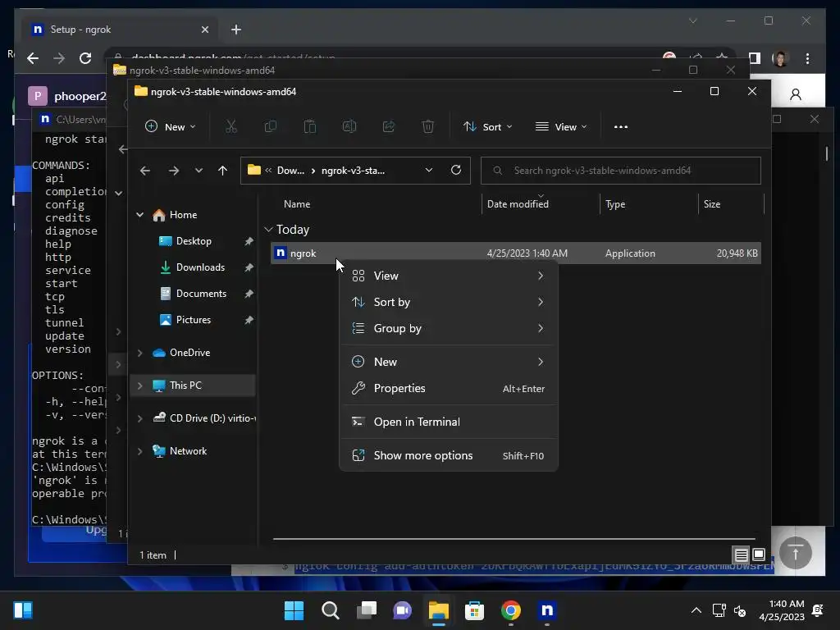Image resolution: width=840 pixels, height=630 pixels.
Task: Choose Open in Terminal
Action: coord(449,422)
